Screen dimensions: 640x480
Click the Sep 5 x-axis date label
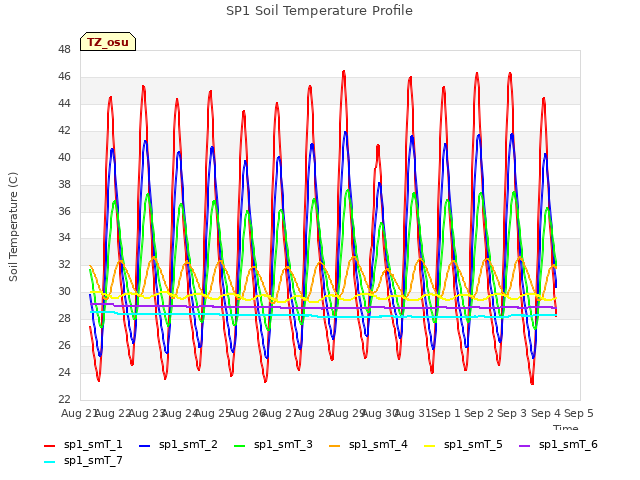(579, 413)
